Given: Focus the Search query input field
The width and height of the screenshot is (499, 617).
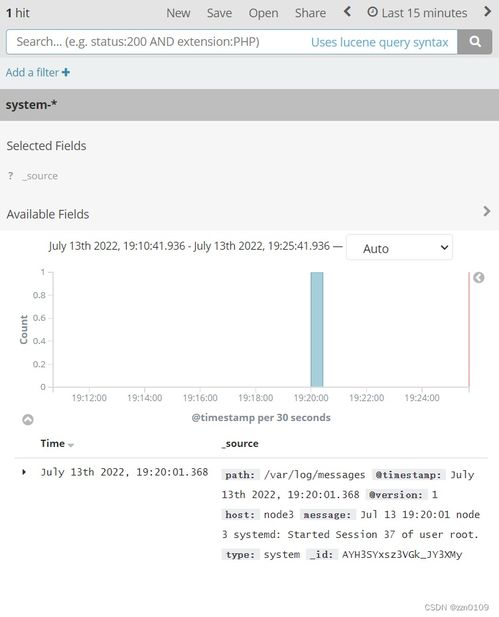Looking at the screenshot, I should click(157, 42).
